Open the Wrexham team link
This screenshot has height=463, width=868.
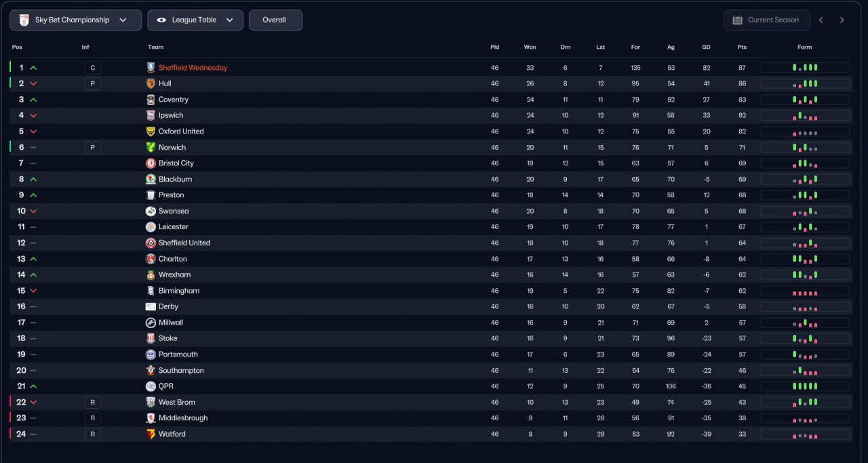coord(175,275)
